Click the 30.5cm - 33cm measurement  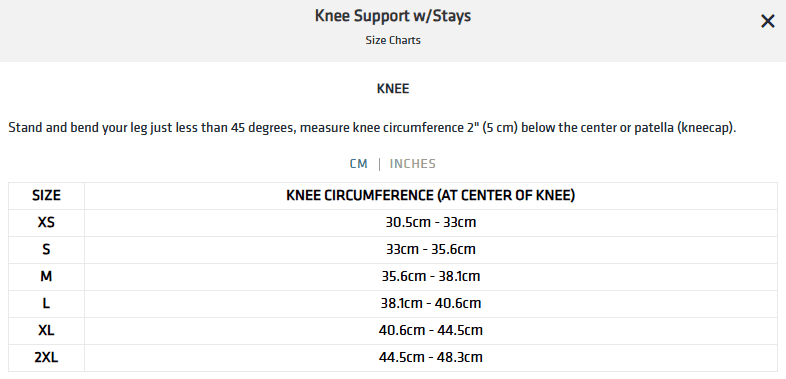[431, 222]
